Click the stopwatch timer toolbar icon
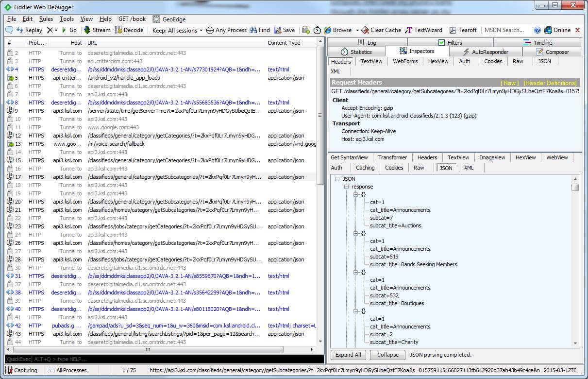The image size is (588, 379). pos(317,30)
